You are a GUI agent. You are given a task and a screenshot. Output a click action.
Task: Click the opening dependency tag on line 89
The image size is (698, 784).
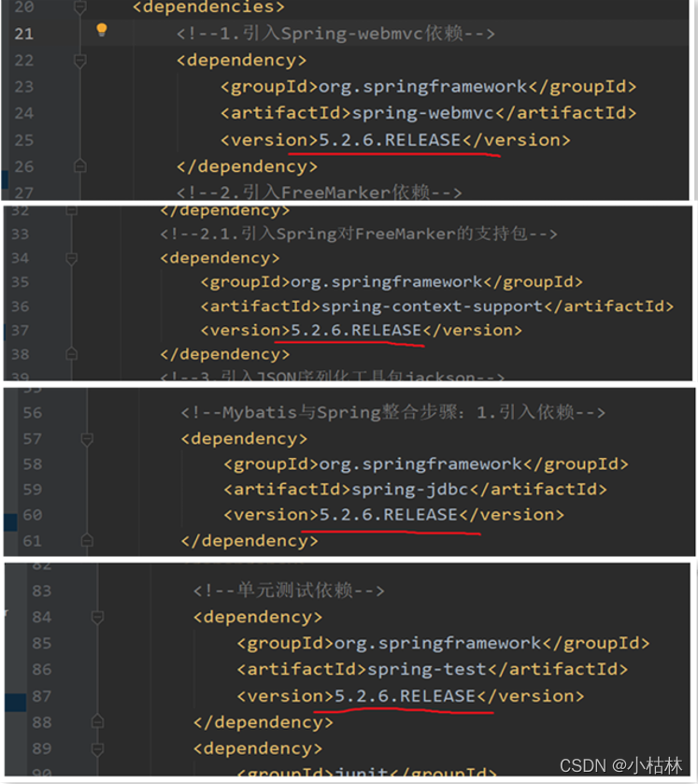(258, 748)
